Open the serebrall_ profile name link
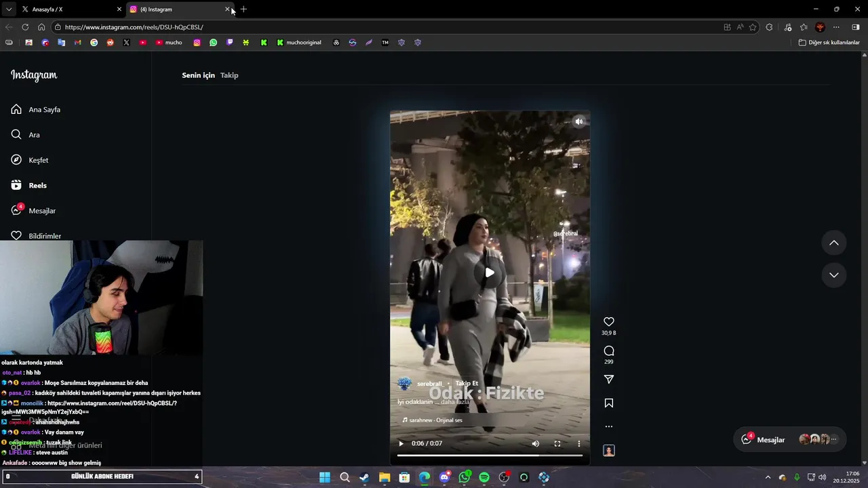The height and width of the screenshot is (488, 868). (430, 384)
